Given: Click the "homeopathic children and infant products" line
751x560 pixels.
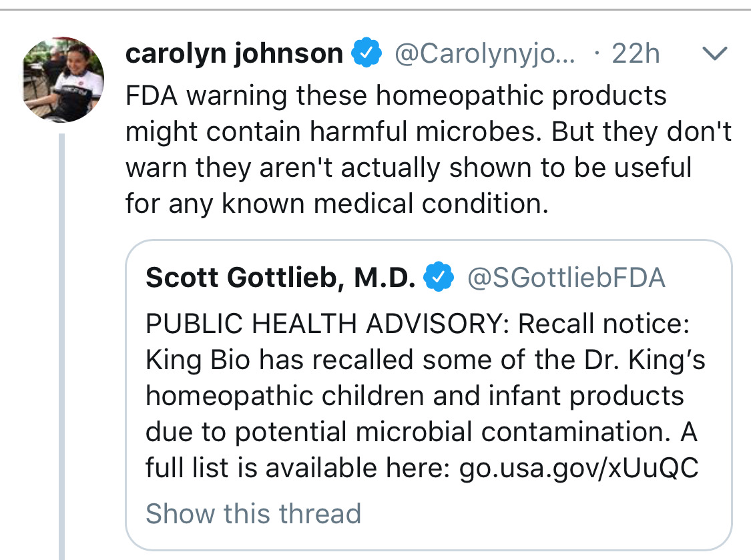Looking at the screenshot, I should (415, 396).
